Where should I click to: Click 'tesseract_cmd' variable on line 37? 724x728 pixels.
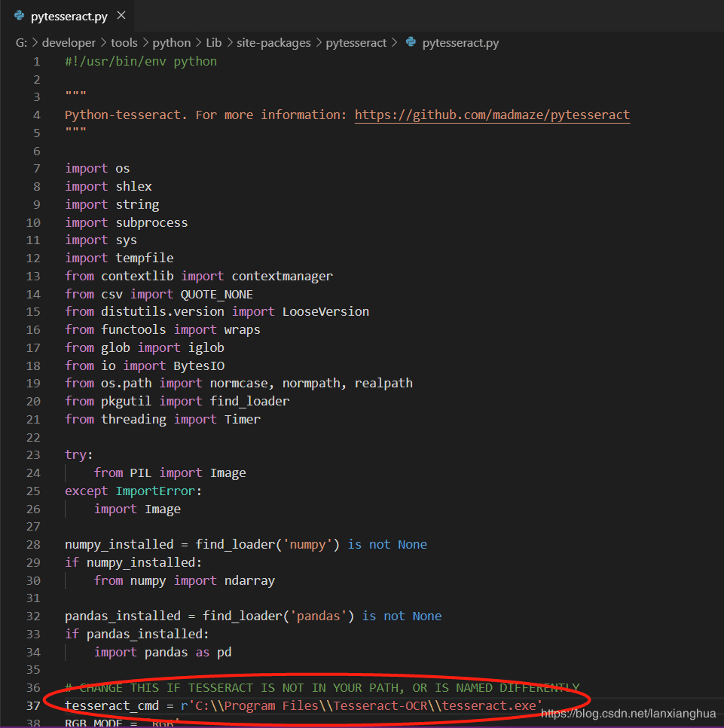pos(112,705)
